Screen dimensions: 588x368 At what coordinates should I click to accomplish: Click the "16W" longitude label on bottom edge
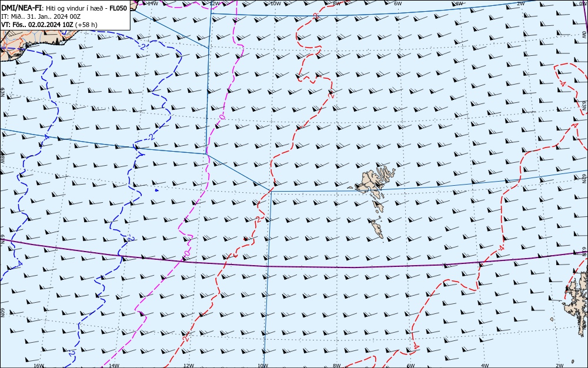click(39, 366)
